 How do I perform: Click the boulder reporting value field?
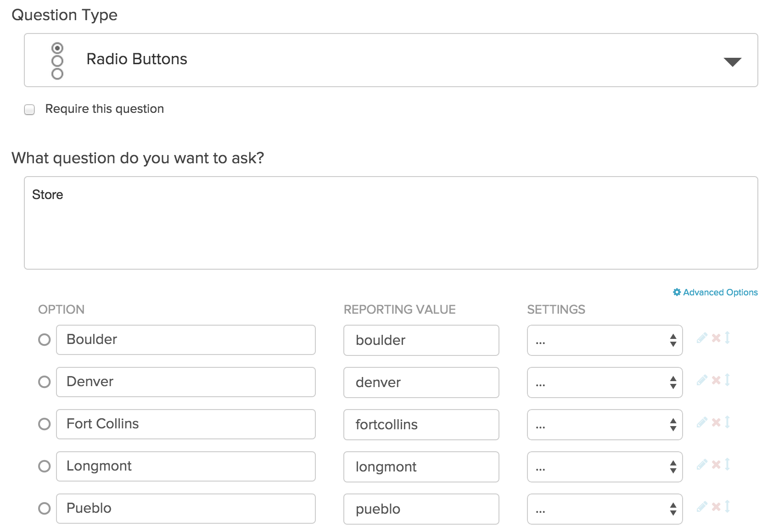click(x=421, y=340)
